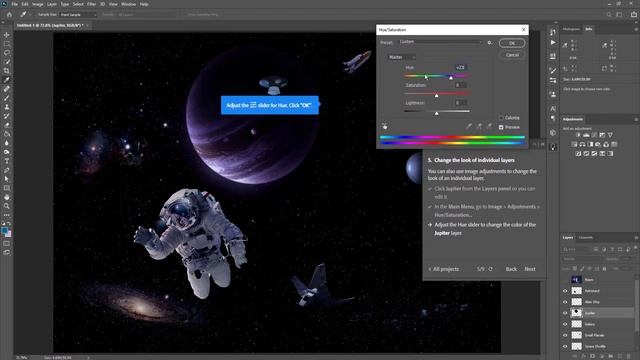Hide the Jupiter layer
640x360 pixels.
point(565,313)
